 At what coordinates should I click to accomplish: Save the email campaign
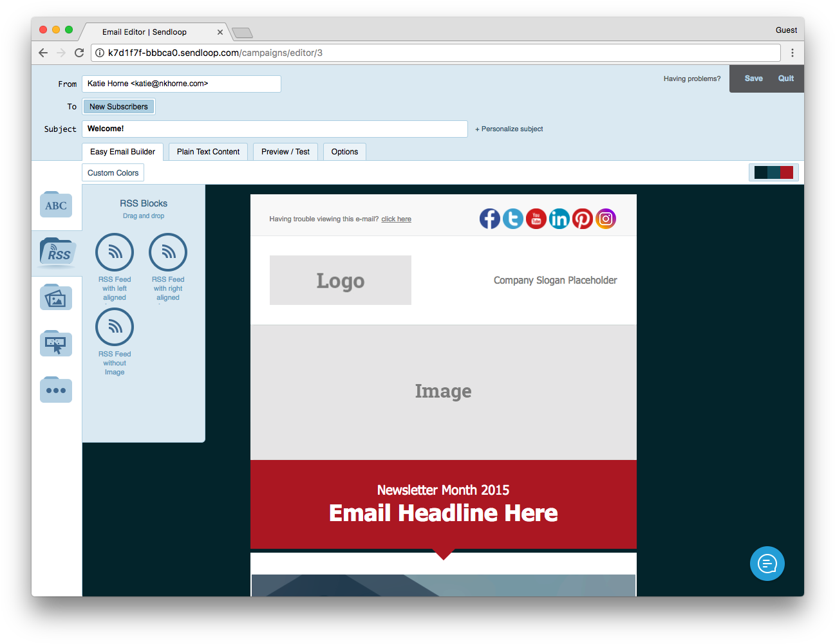[x=753, y=78]
